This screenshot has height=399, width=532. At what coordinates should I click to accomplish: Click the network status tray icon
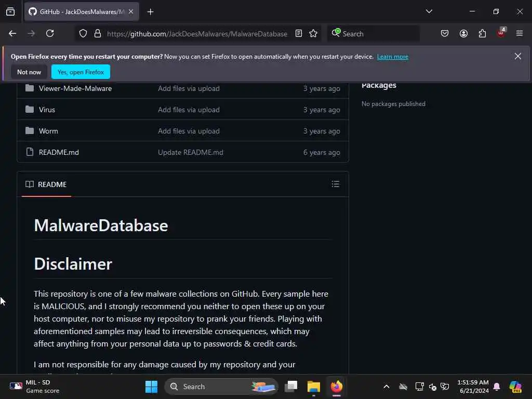pos(419,387)
